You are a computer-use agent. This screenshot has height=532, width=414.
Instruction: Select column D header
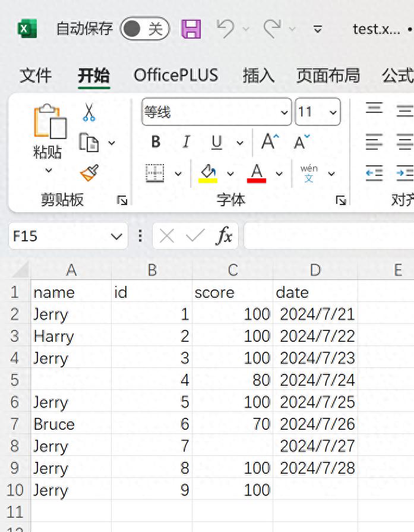coord(315,270)
